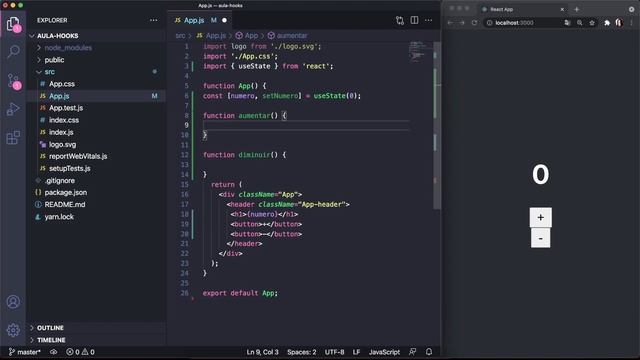Open App.css in the explorer
This screenshot has width=640, height=360.
(x=96, y=84)
